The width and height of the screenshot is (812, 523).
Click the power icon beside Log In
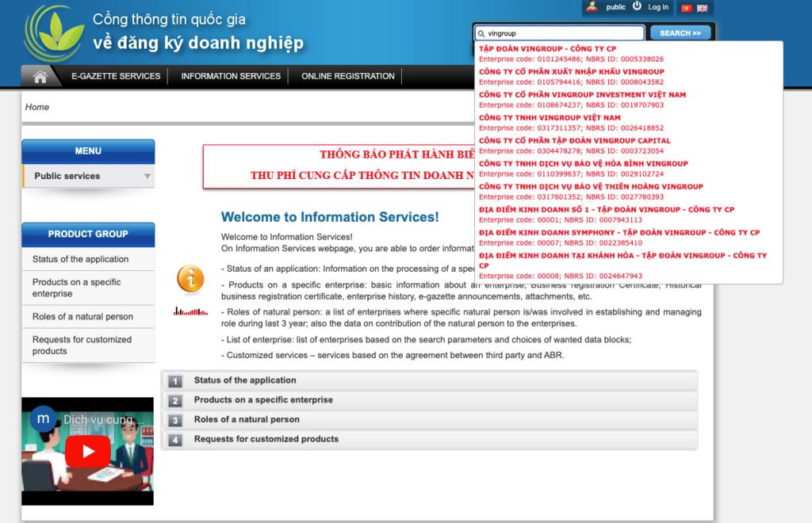click(x=637, y=6)
